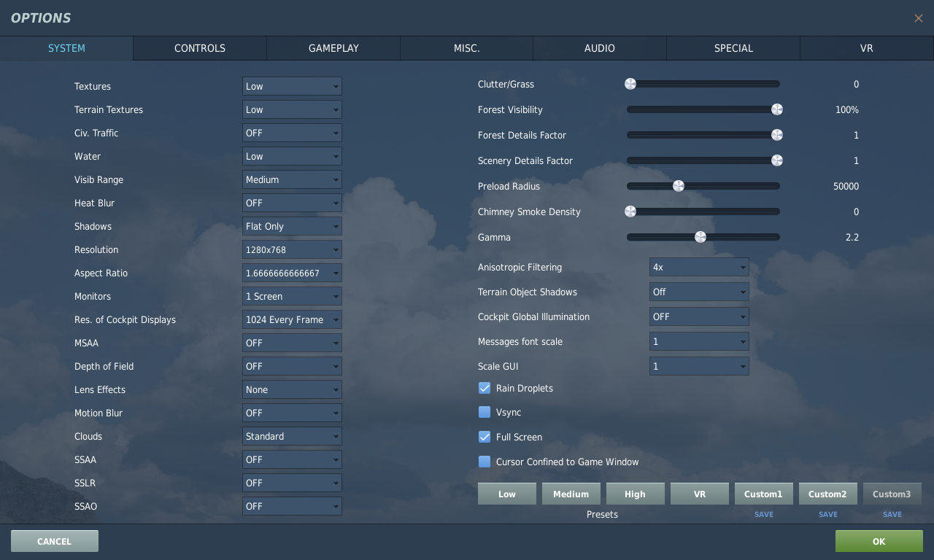Open the Terrain Textures dropdown
Image resolution: width=934 pixels, height=560 pixels.
(292, 109)
